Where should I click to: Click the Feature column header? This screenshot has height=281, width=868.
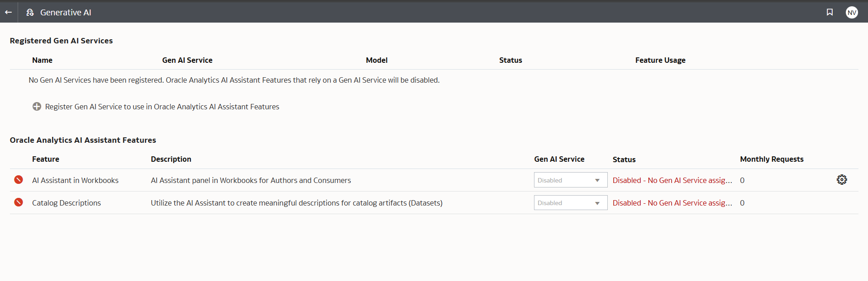[x=46, y=159]
